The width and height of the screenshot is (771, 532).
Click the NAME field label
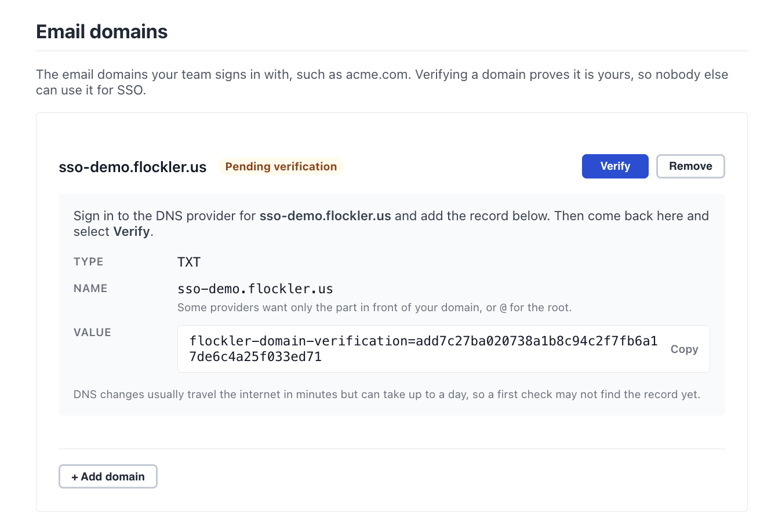90,288
